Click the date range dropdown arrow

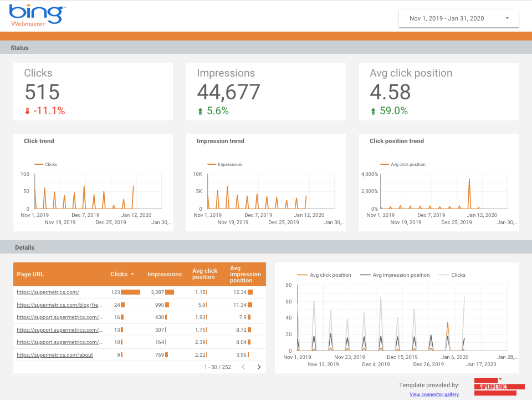[x=507, y=18]
